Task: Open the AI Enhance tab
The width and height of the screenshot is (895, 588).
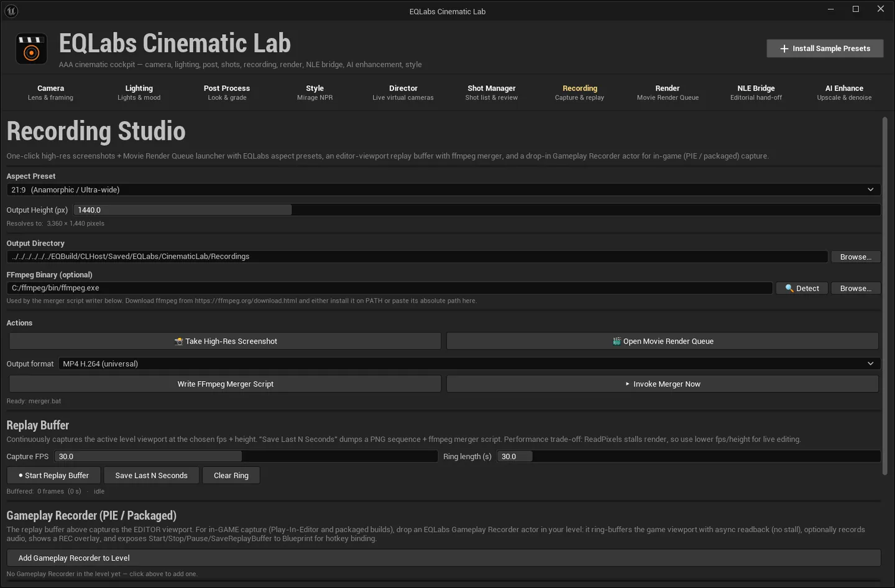Action: (844, 93)
